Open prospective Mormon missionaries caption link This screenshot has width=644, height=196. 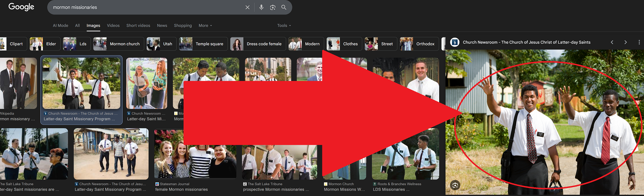276,190
